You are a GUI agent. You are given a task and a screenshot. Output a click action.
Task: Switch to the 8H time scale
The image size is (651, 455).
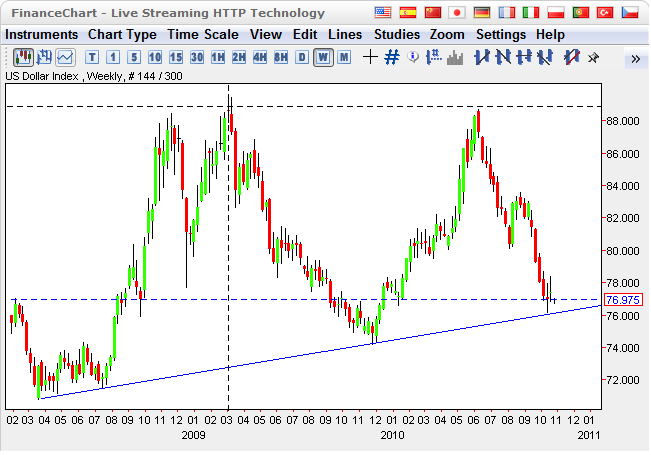281,57
